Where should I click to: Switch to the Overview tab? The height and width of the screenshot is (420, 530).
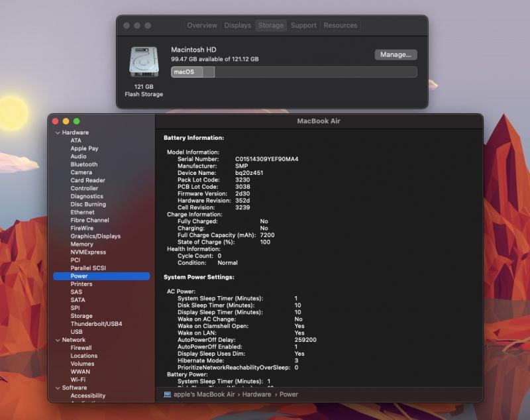(x=202, y=25)
